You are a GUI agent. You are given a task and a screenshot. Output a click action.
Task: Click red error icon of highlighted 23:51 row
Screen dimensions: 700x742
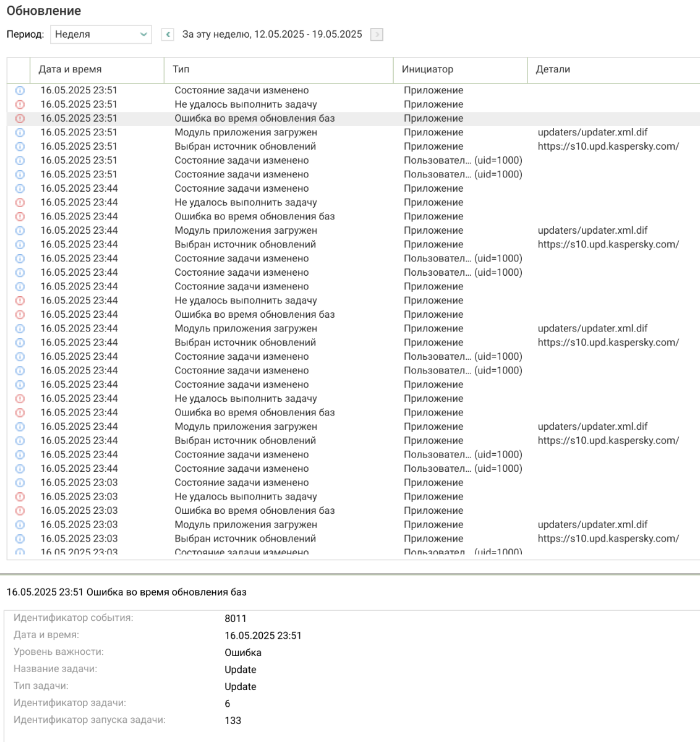pyautogui.click(x=20, y=119)
